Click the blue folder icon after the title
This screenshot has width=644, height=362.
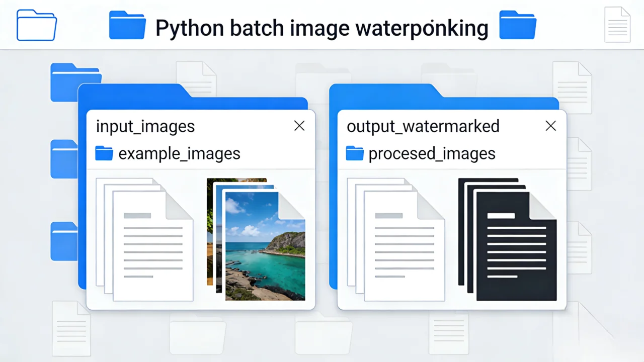pos(518,26)
